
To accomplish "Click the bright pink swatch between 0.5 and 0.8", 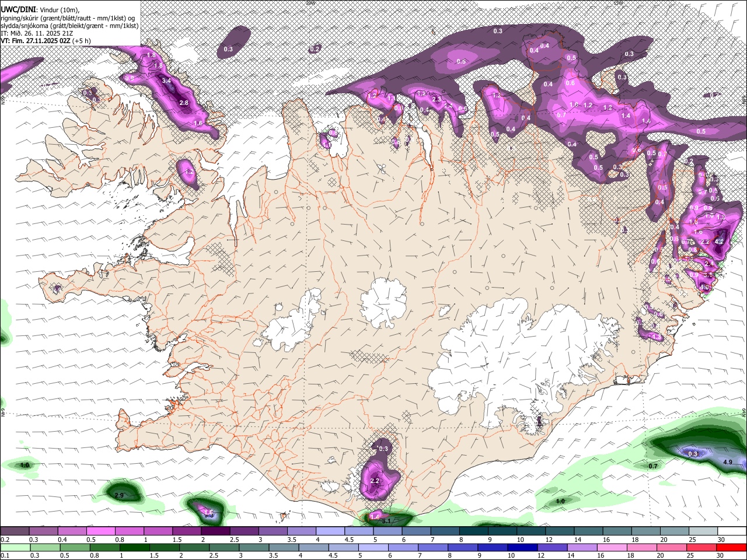I will [x=100, y=531].
